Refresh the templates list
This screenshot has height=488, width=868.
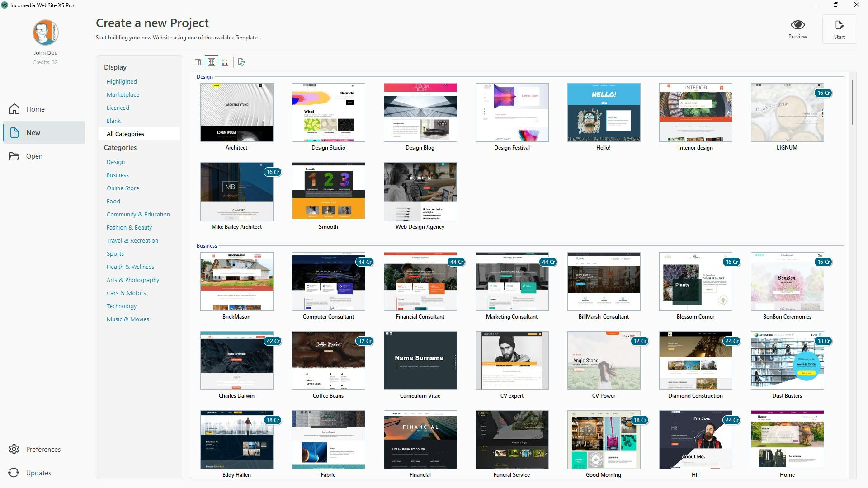point(241,62)
